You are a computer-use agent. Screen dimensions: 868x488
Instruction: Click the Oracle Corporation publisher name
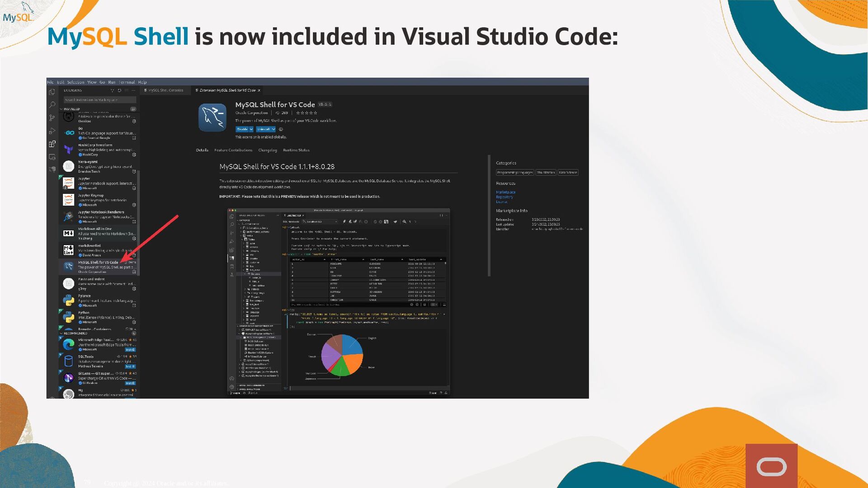tap(251, 113)
